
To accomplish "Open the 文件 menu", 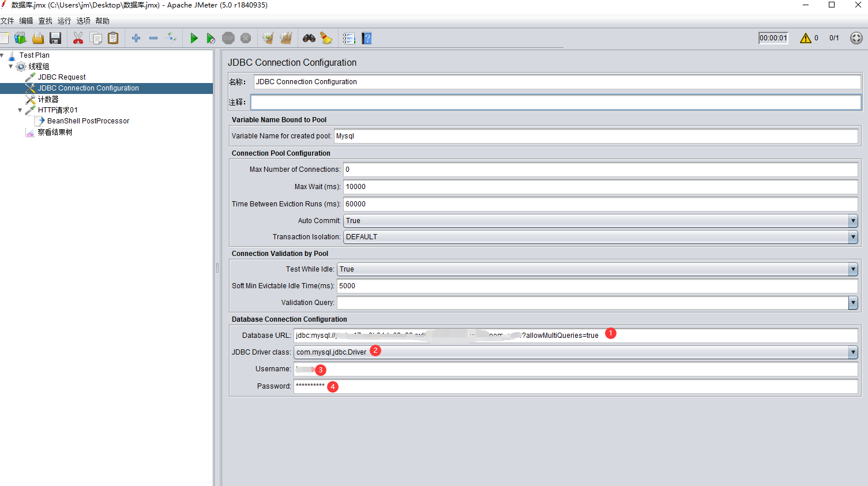I will (7, 21).
